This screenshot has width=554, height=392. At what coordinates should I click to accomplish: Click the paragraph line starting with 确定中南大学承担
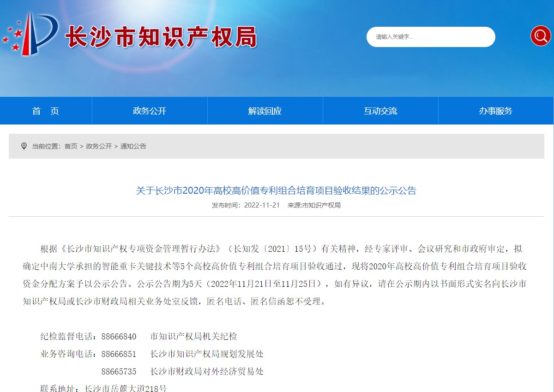[275, 266]
